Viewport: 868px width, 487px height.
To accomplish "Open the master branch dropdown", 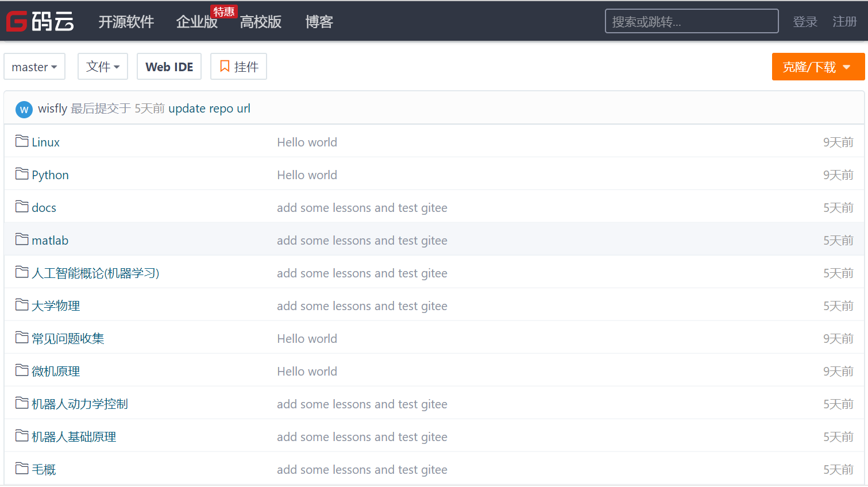I will pos(34,67).
